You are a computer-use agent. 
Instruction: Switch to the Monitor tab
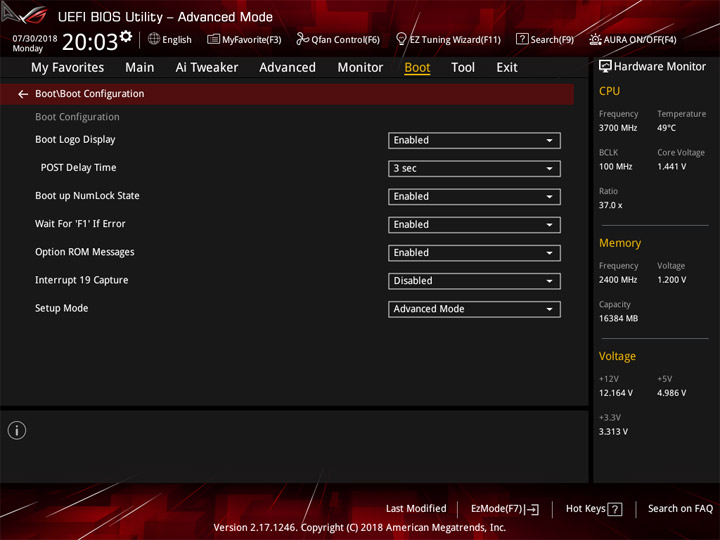pos(360,68)
